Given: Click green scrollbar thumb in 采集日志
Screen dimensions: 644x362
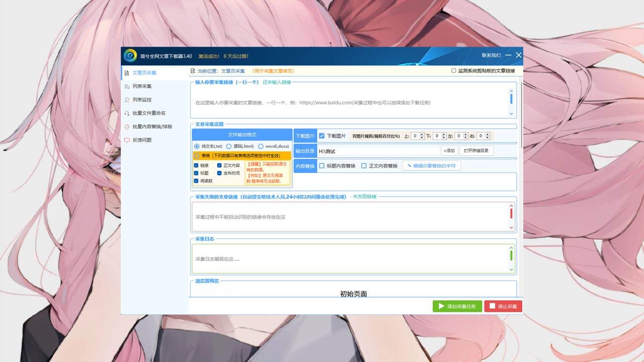Looking at the screenshot, I should coord(512,255).
